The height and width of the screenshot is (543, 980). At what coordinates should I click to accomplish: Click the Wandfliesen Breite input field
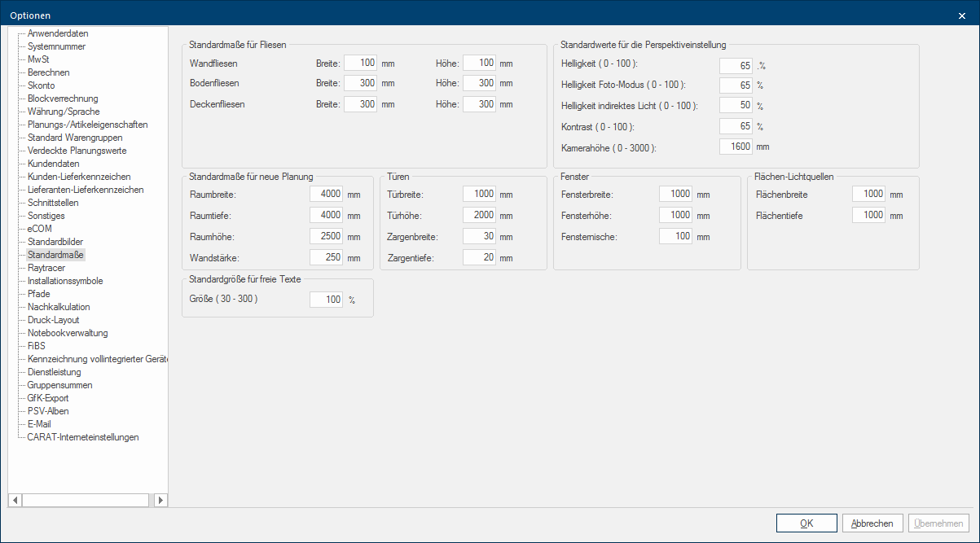360,63
